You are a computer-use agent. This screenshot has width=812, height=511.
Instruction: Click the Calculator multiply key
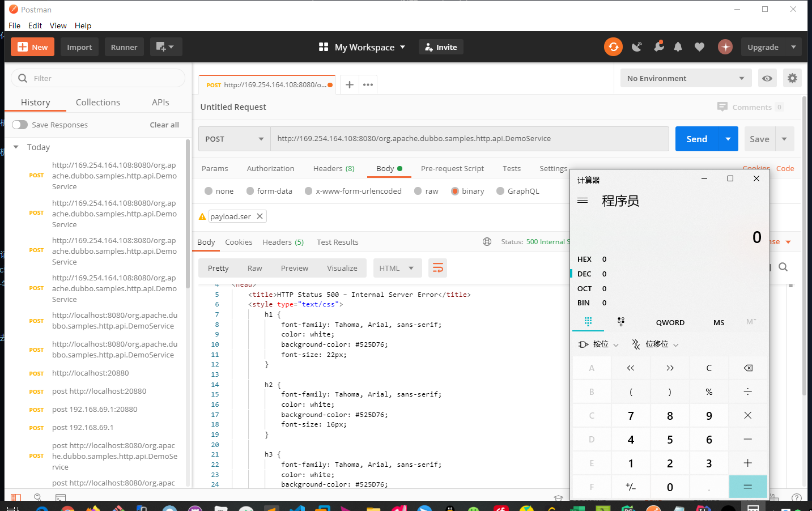[748, 416]
